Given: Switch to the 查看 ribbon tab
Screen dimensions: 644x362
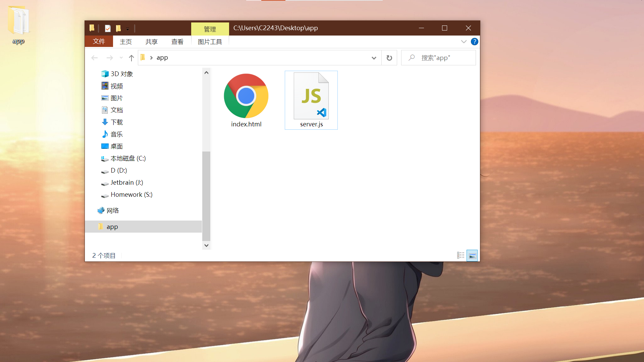Looking at the screenshot, I should 177,42.
